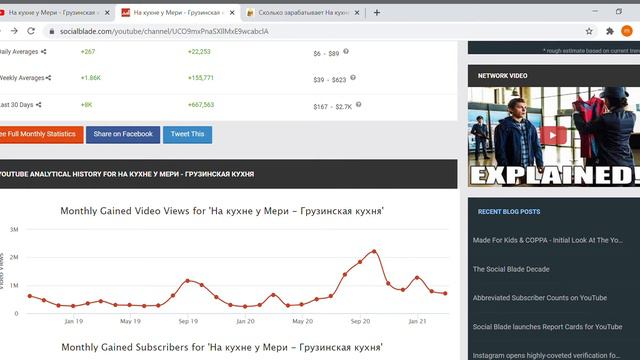Viewport: 640px width, 360px height.
Task: Restore down the browser window
Action: 619,11
